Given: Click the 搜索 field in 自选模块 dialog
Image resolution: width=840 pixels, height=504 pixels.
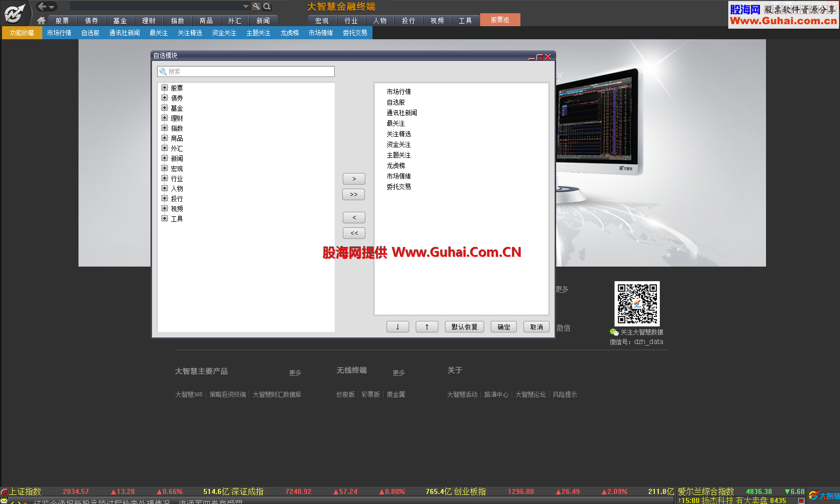Looking at the screenshot, I should (x=246, y=71).
